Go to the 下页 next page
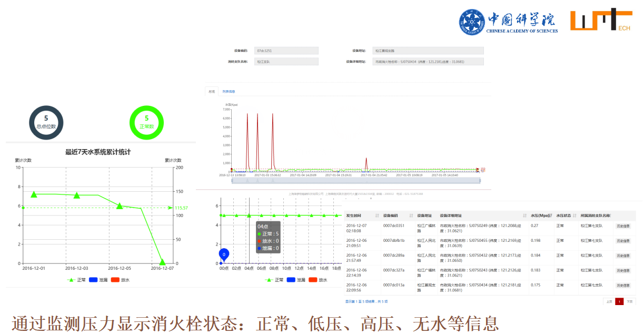Image resolution: width=644 pixels, height=333 pixels. (629, 302)
